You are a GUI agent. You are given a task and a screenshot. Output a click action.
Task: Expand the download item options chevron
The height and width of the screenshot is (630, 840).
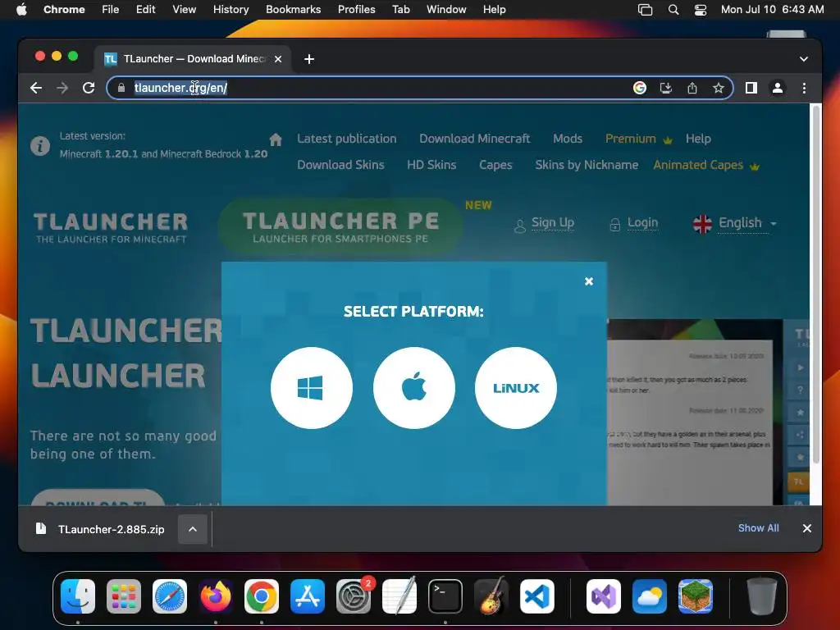tap(193, 529)
